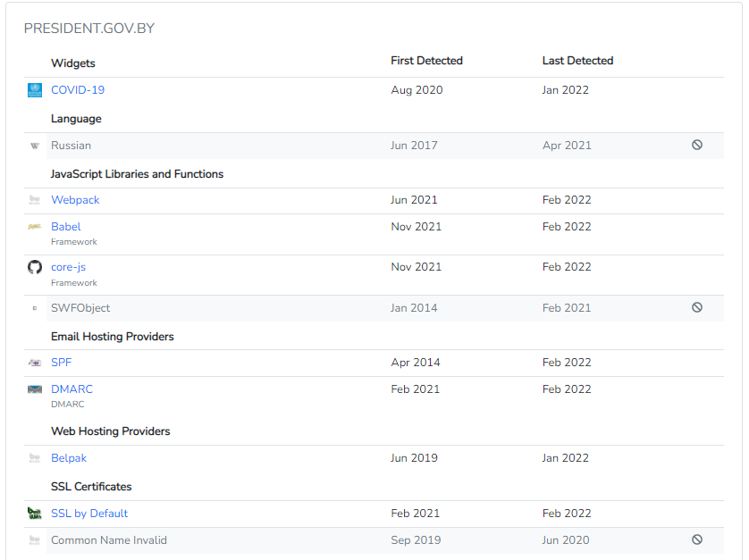Click the Widgets section header
Screen dimensions: 749x560
tap(73, 63)
